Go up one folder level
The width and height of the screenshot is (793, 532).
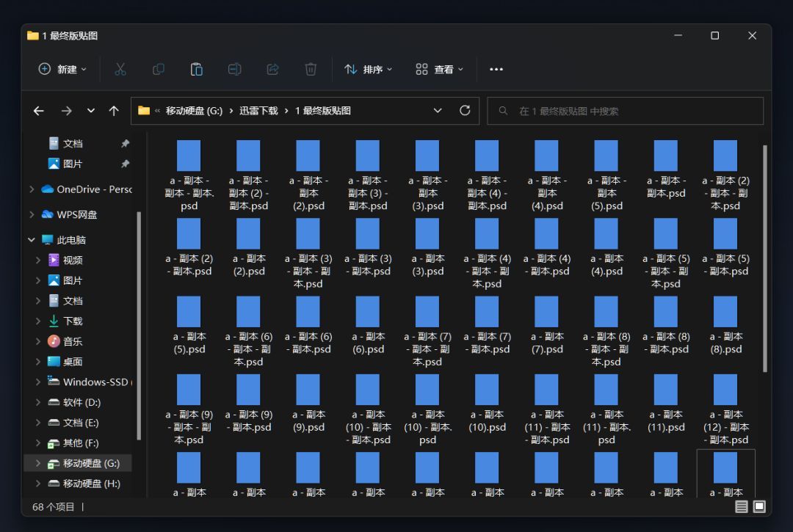pos(114,110)
